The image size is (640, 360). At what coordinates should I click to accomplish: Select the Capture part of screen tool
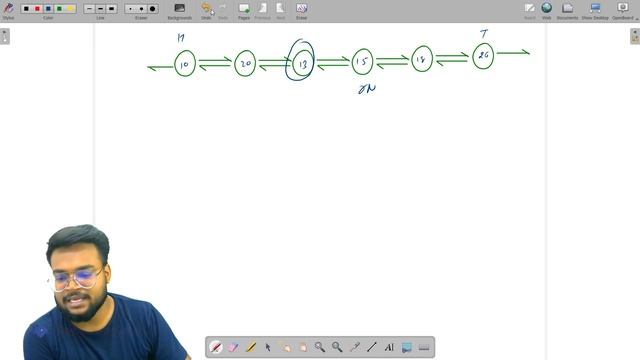[x=407, y=347]
